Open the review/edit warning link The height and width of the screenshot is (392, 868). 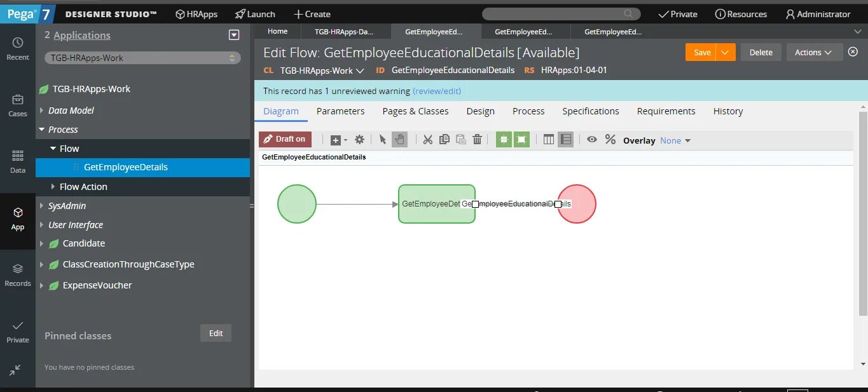click(x=437, y=91)
